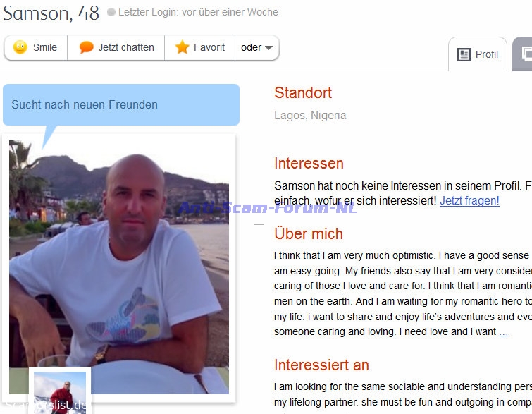Click the oder dropdown arrow
Image resolution: width=532 pixels, height=414 pixels.
[x=268, y=47]
